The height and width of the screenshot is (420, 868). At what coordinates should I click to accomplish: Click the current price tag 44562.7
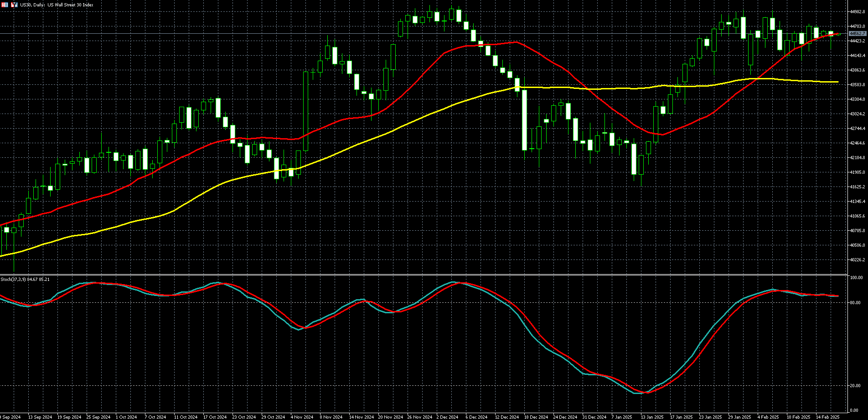[858, 34]
